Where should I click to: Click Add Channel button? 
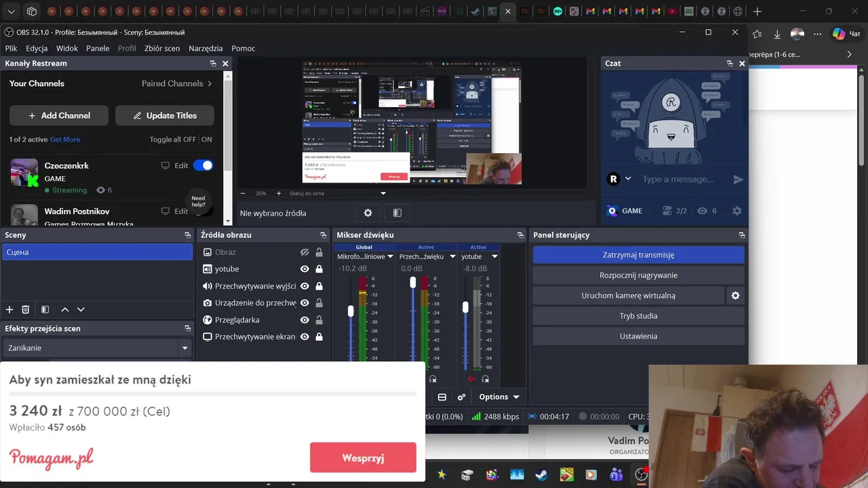pos(59,115)
